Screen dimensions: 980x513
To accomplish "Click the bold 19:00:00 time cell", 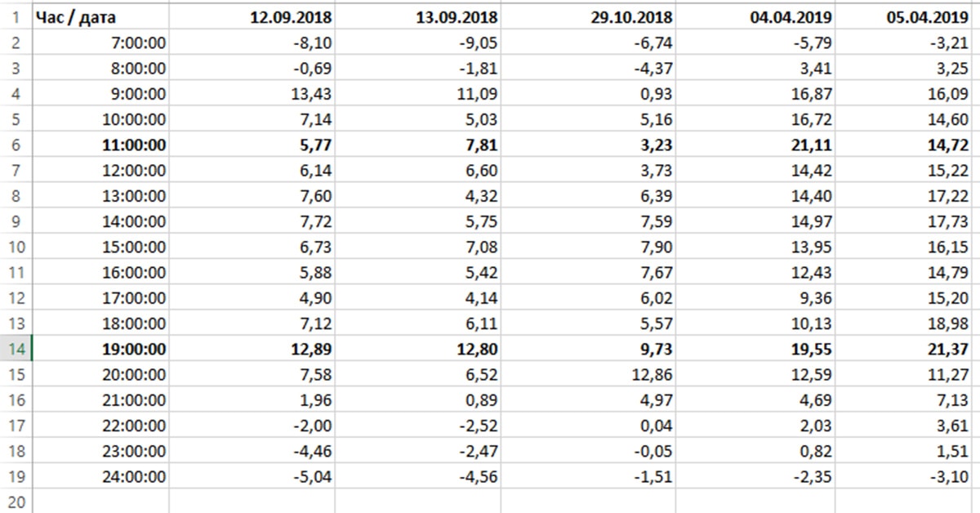I will (x=100, y=350).
